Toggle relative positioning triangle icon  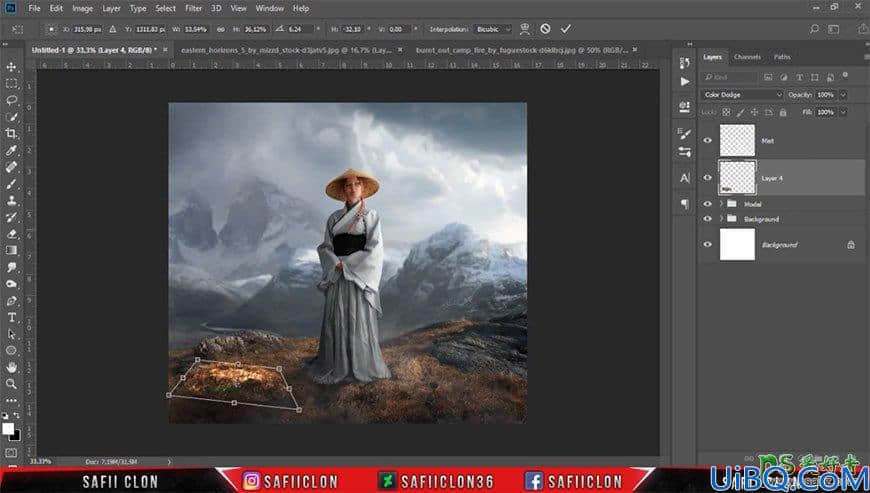click(x=113, y=29)
